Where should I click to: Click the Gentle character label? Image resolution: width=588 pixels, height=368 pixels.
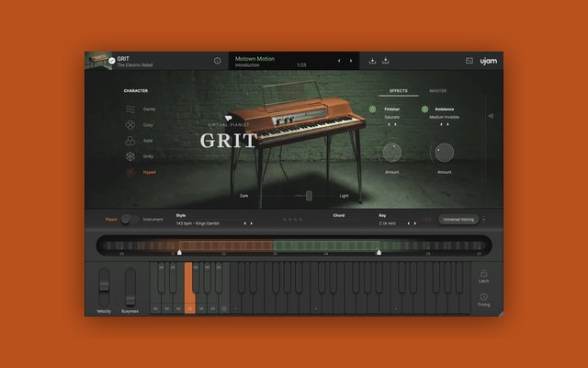[149, 109]
